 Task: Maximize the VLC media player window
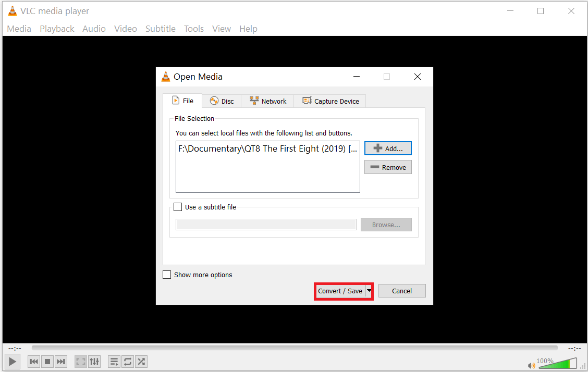[541, 11]
